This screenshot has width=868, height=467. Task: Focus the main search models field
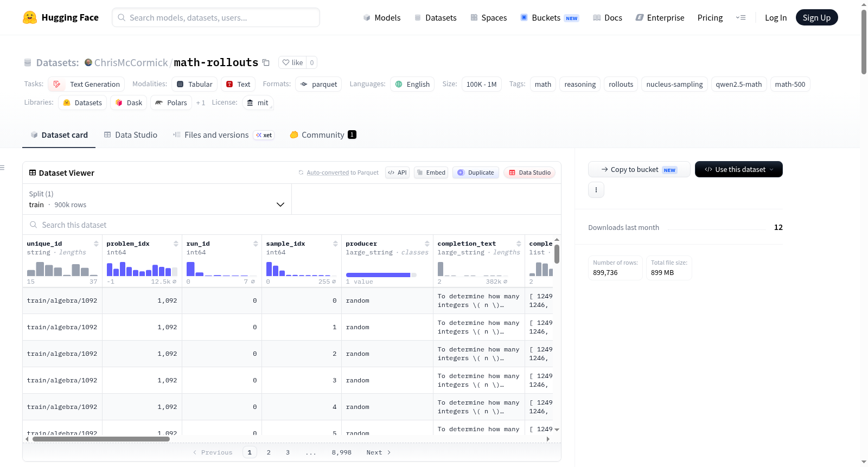coord(216,17)
